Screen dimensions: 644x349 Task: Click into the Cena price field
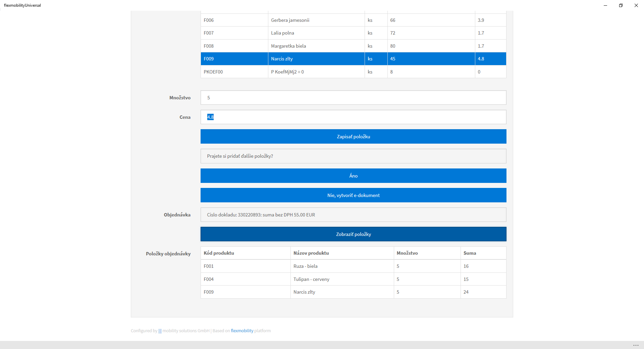coord(353,117)
